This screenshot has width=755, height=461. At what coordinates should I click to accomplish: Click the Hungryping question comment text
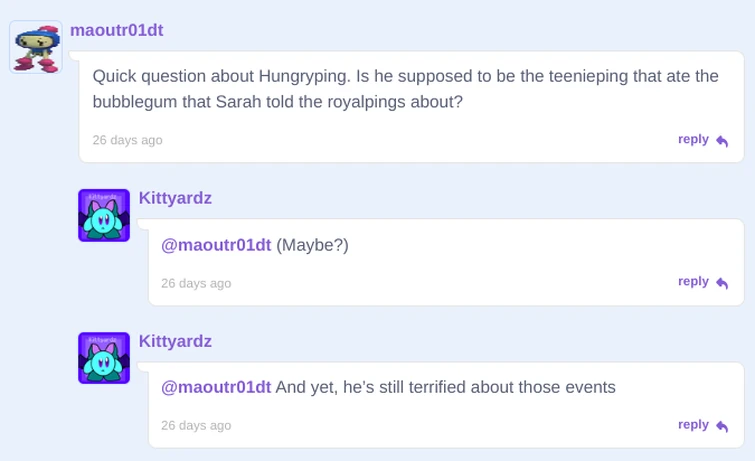point(405,89)
